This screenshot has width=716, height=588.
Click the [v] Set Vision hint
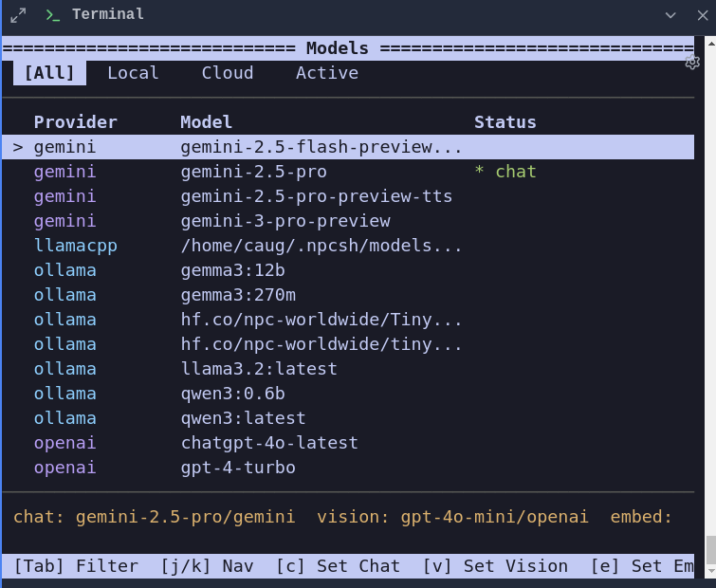tap(495, 566)
